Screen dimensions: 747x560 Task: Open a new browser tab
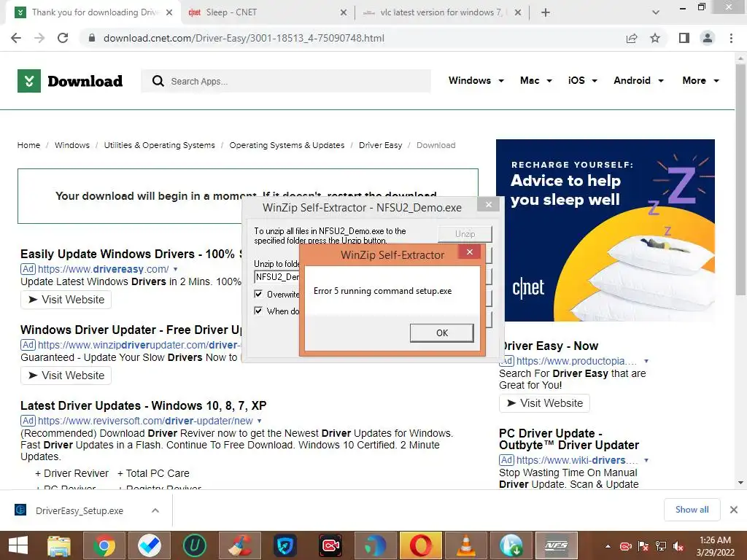pos(546,13)
